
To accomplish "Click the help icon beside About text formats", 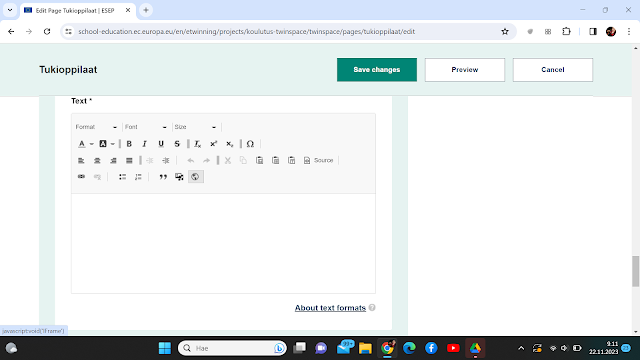I will tap(372, 307).
